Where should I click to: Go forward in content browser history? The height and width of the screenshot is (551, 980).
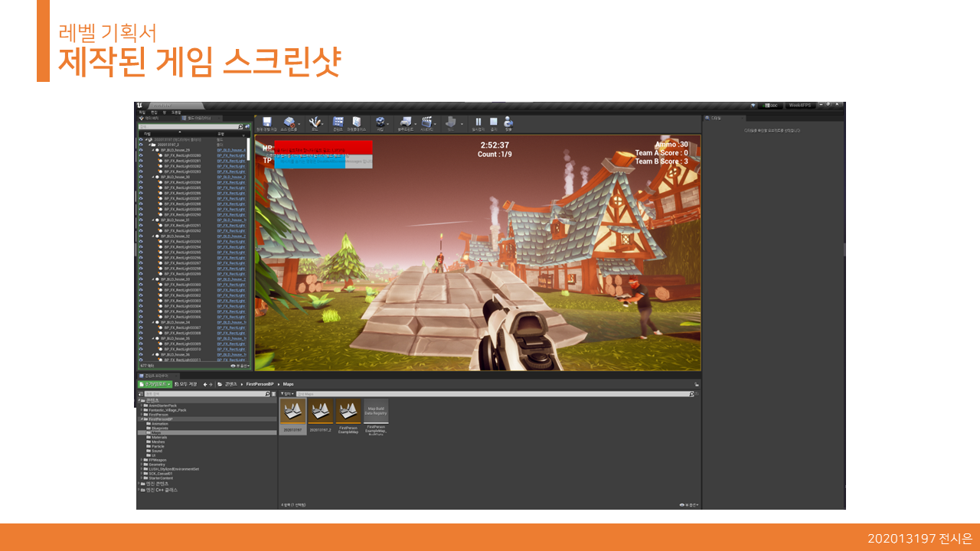211,384
